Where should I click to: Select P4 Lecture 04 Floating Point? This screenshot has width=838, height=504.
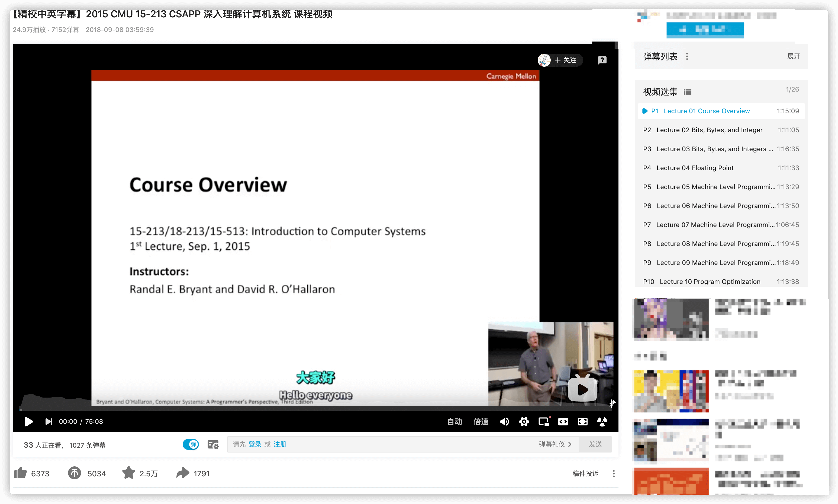[695, 168]
